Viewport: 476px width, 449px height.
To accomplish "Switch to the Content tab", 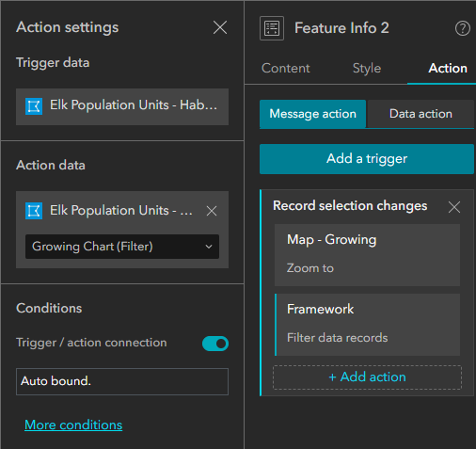I will [x=286, y=69].
